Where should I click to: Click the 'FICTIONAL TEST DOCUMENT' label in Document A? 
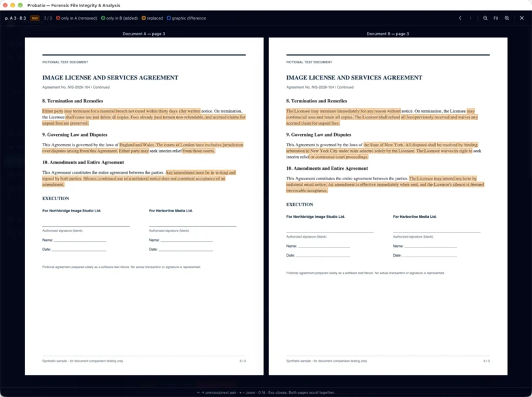pos(65,63)
